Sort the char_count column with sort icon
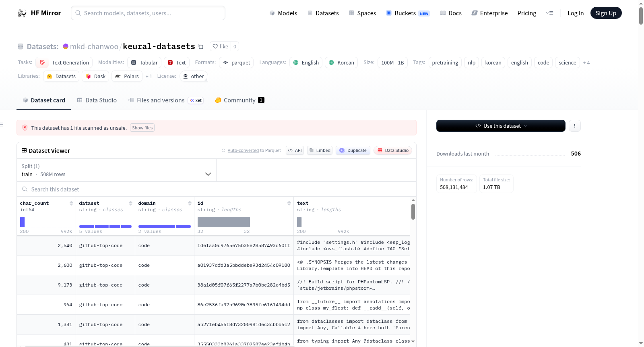This screenshot has height=347, width=644. click(71, 203)
